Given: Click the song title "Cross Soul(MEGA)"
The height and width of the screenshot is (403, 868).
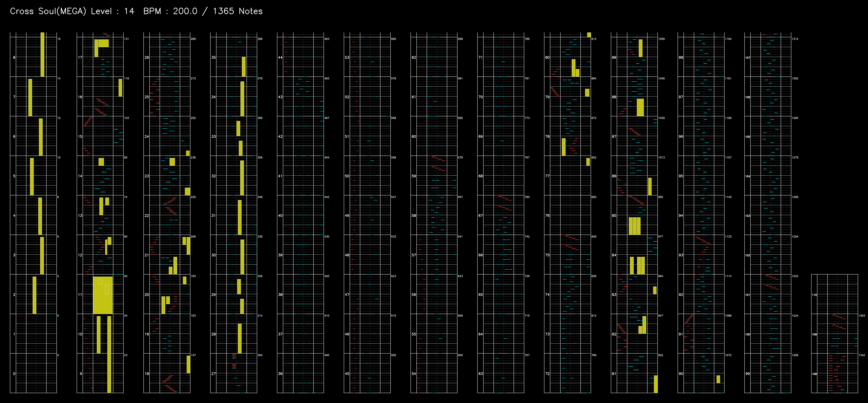Looking at the screenshot, I should click(x=48, y=11).
